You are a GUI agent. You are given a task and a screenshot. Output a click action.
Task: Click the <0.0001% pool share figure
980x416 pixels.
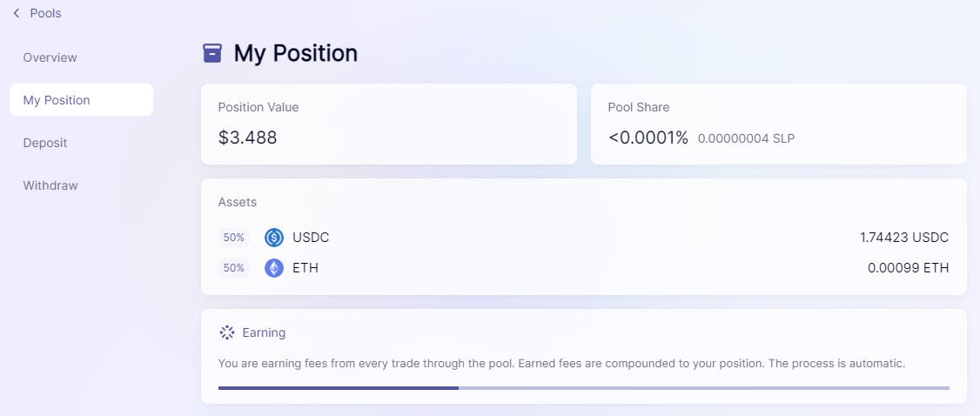(x=648, y=138)
